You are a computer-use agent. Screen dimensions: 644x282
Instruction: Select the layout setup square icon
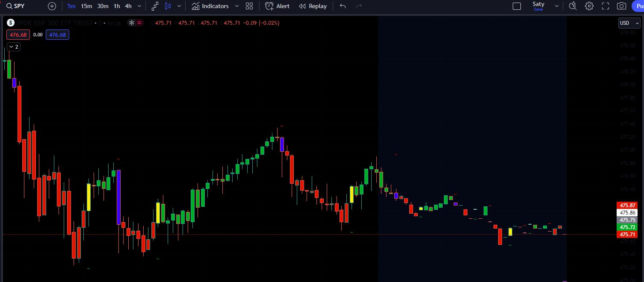(x=517, y=6)
